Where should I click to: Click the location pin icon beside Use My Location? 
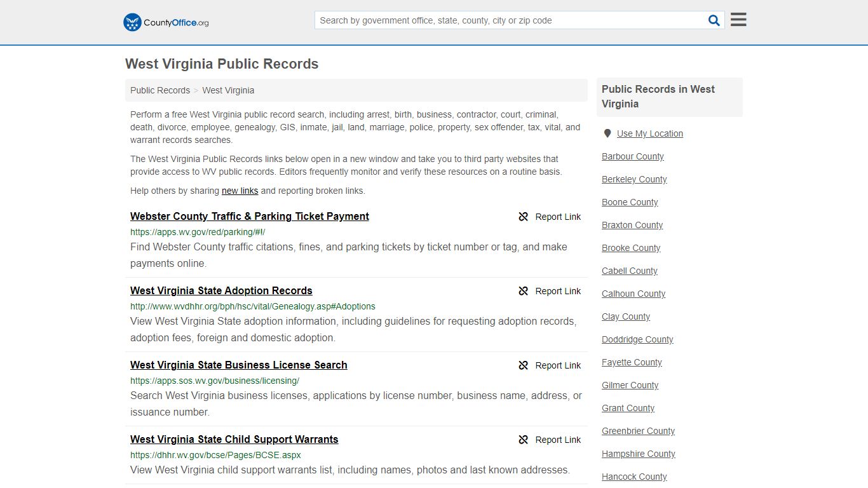607,133
